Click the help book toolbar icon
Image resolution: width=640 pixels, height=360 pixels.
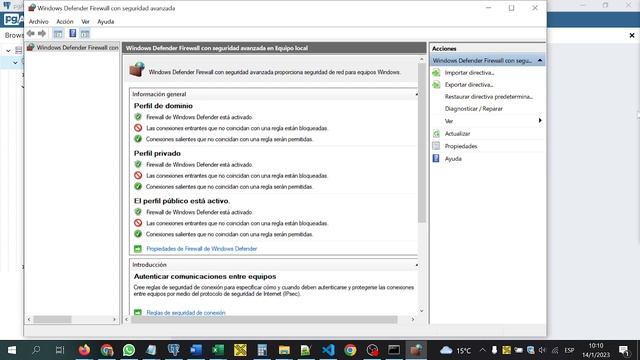coord(72,33)
